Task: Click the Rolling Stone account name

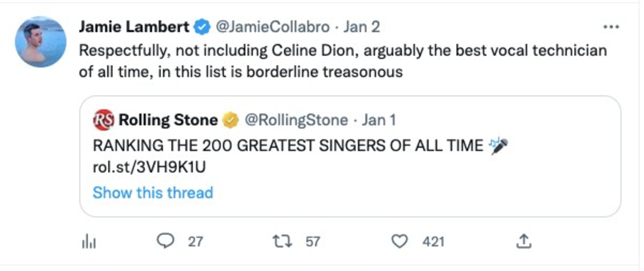Action: pyautogui.click(x=168, y=120)
